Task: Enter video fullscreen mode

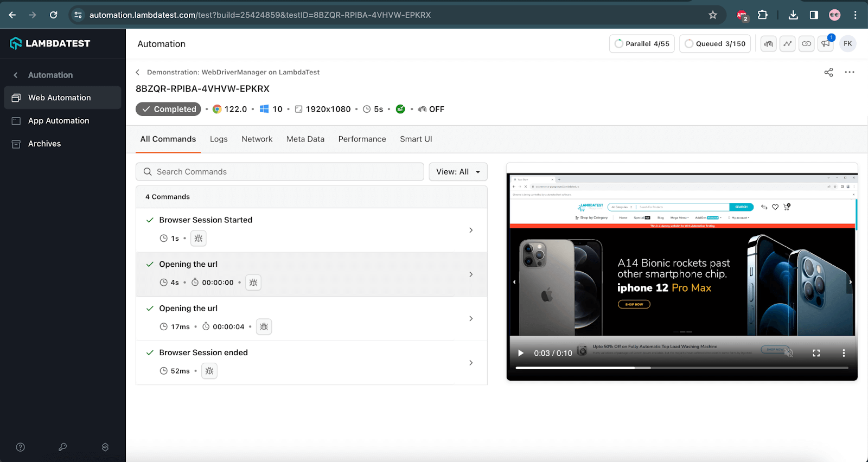Action: coord(816,353)
